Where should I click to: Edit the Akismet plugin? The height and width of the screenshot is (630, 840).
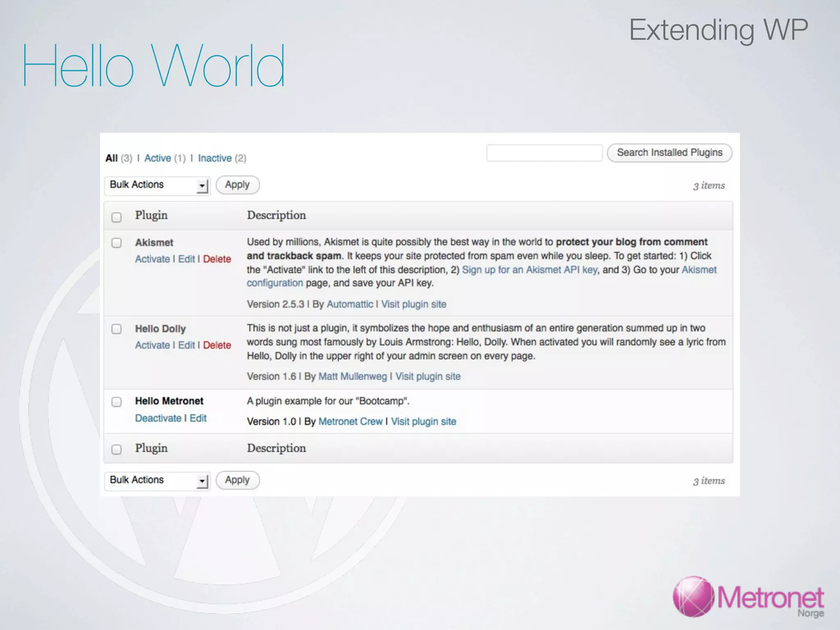coord(187,259)
